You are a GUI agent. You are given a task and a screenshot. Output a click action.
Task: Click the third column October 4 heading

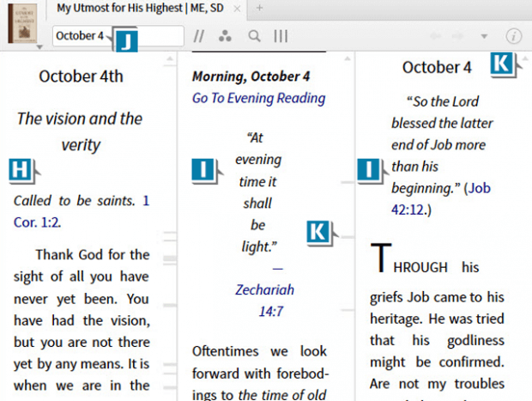click(x=437, y=67)
